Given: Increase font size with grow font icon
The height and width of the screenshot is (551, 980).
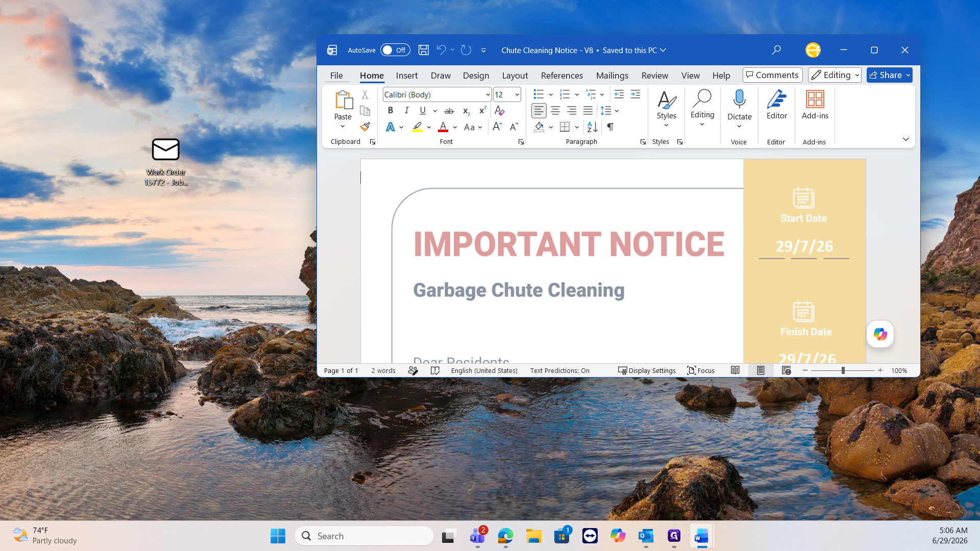Looking at the screenshot, I should coord(497,127).
